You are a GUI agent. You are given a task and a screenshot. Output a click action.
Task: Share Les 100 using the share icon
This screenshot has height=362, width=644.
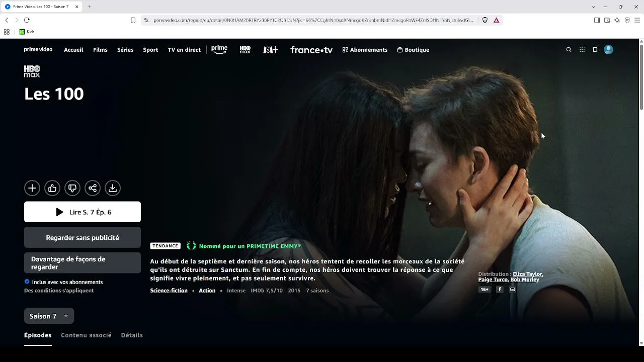pyautogui.click(x=93, y=188)
